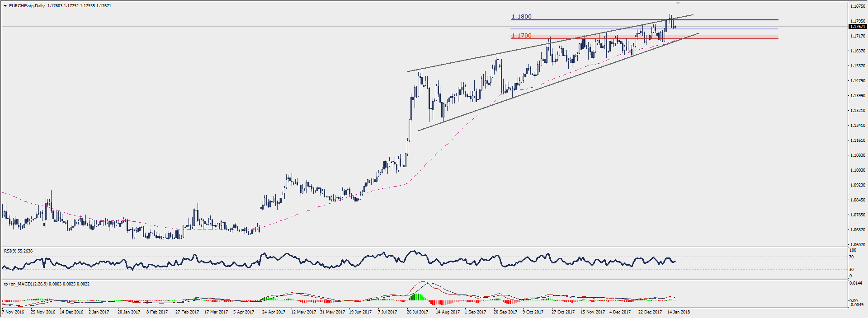Click price scale value 1.11610

point(858,140)
